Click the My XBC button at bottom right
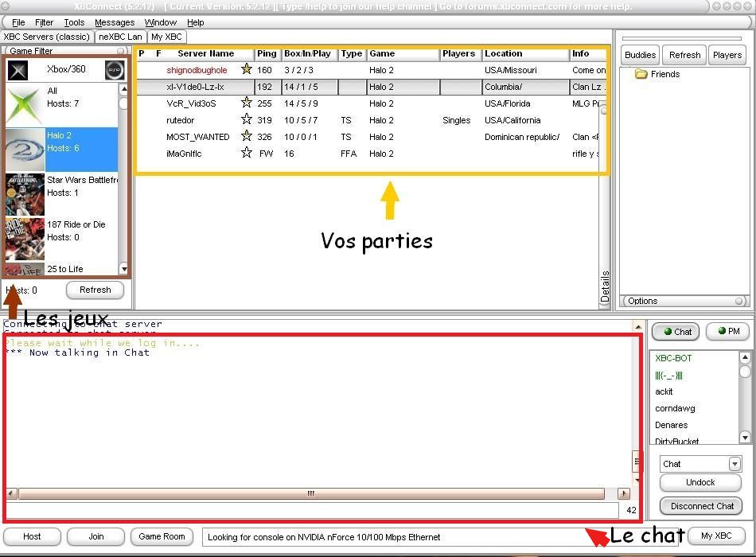756x557 pixels. [x=716, y=536]
